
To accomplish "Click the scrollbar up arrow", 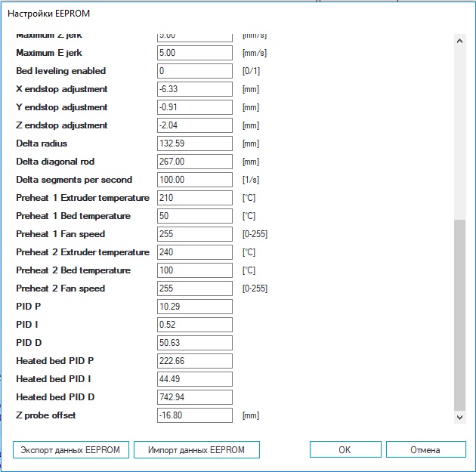I will click(x=459, y=41).
